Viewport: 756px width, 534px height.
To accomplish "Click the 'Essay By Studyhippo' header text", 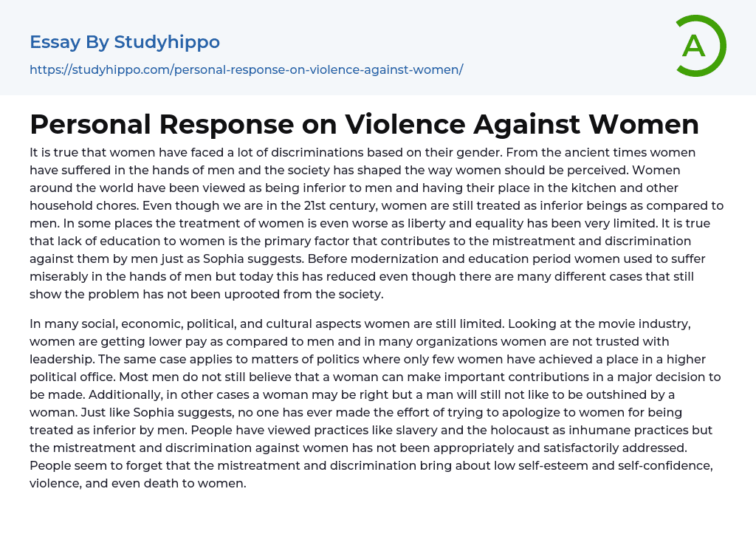I will coord(125,42).
